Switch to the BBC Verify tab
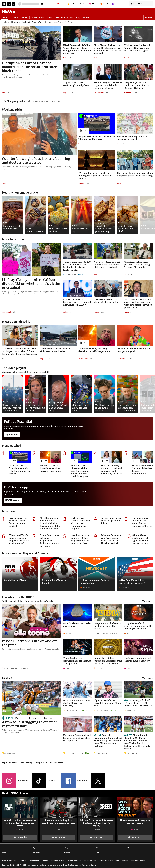The width and height of the screenshot is (155, 868). click(75, 17)
